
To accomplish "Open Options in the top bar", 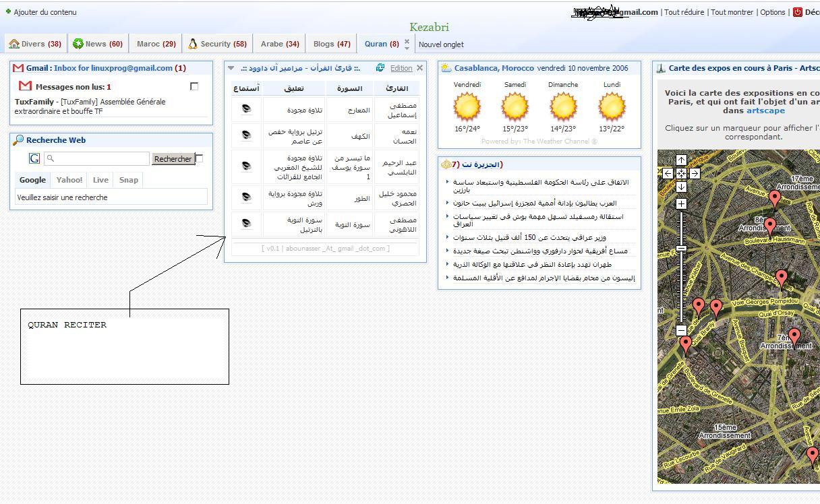I will click(773, 12).
